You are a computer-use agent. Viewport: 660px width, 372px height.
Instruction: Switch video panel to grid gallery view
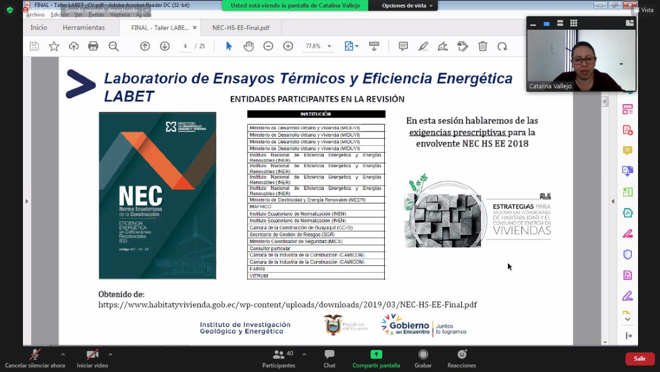coord(573,24)
